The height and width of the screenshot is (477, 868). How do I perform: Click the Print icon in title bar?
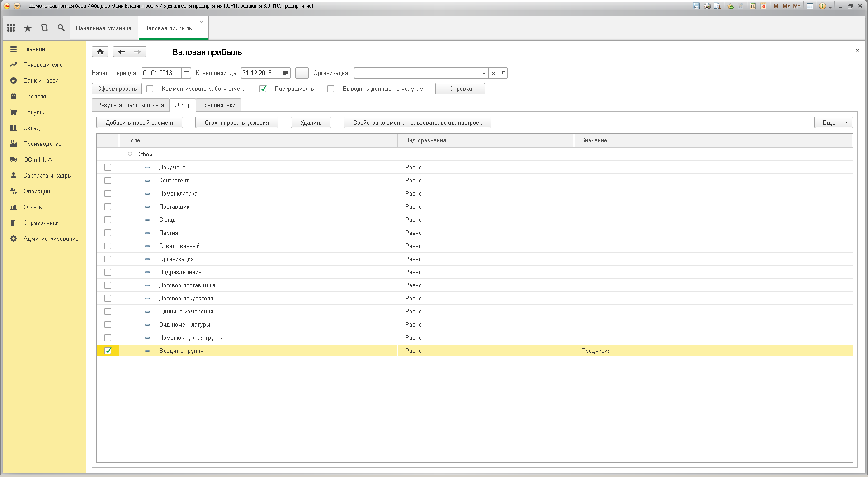click(707, 6)
